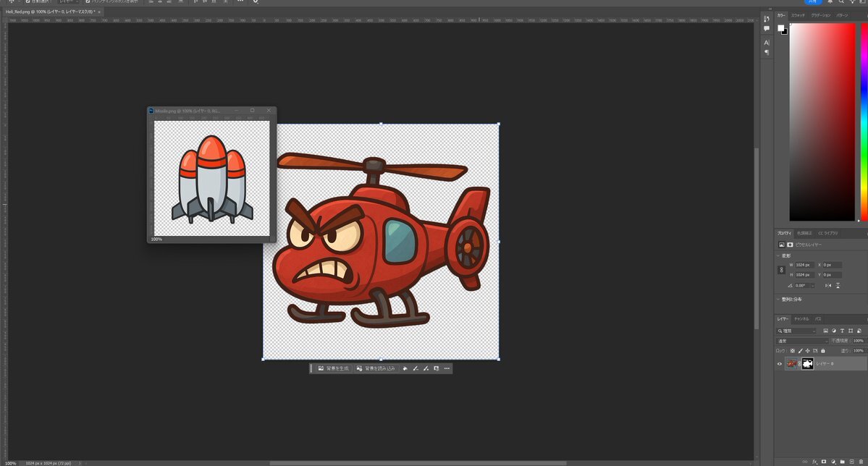Open the Character panel icon
Image resolution: width=868 pixels, height=466 pixels.
(766, 43)
